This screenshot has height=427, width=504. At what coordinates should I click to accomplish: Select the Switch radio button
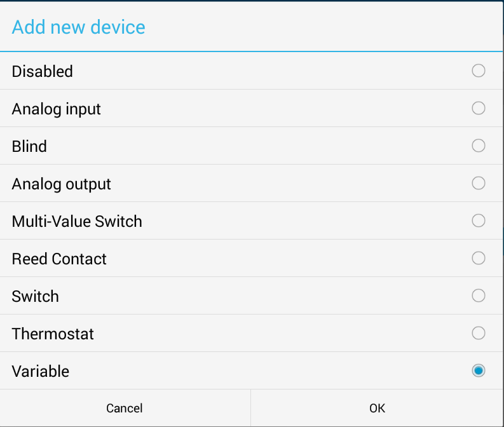coord(479,295)
